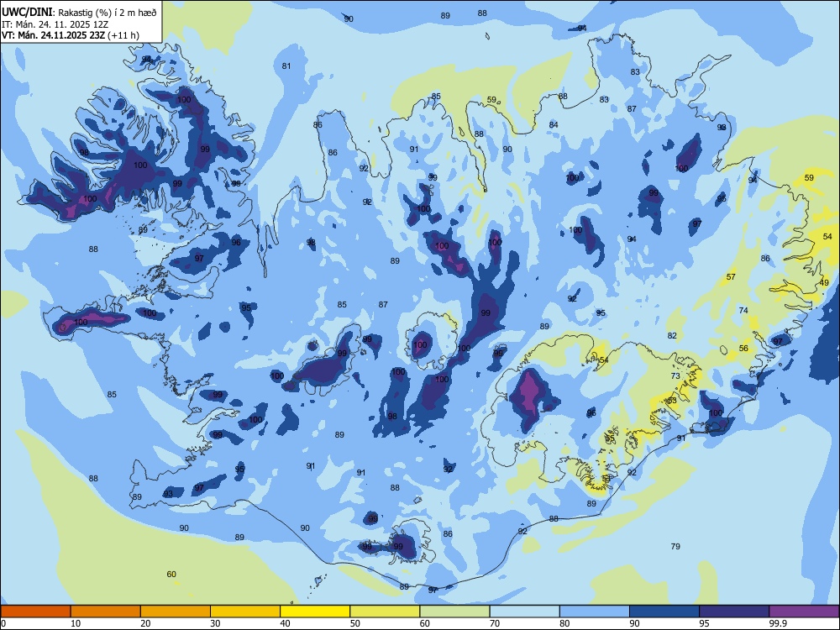The image size is (840, 630).
Task: Click the '70' legend tick label
Action: coord(495,623)
